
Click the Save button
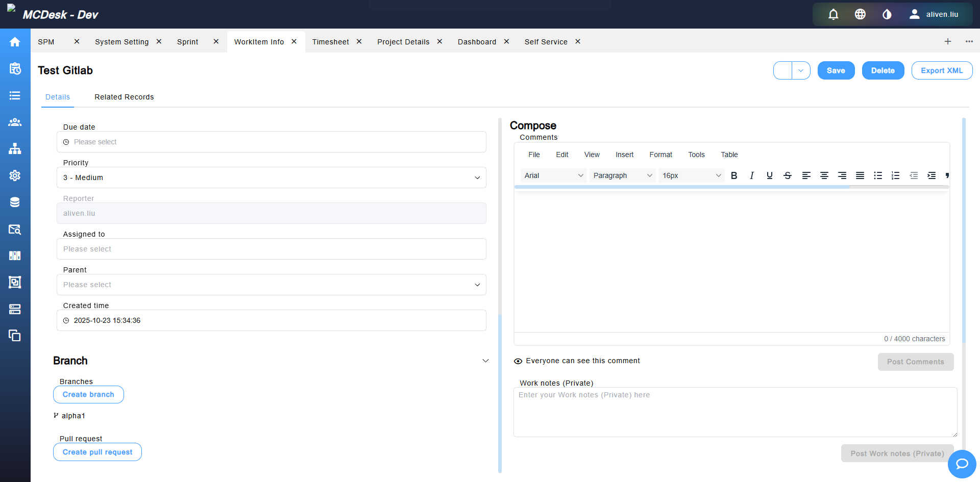[x=836, y=70]
